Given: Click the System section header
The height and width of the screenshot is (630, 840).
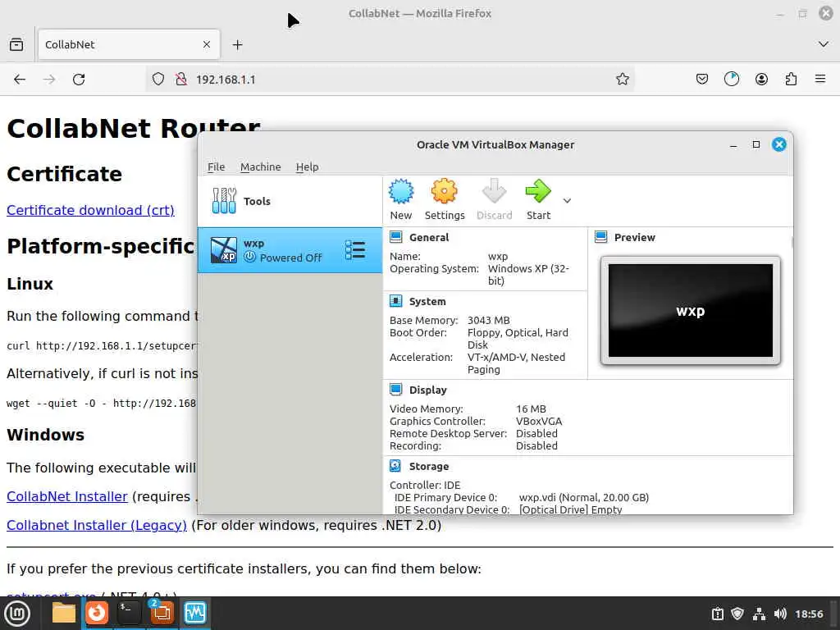Looking at the screenshot, I should point(427,302).
